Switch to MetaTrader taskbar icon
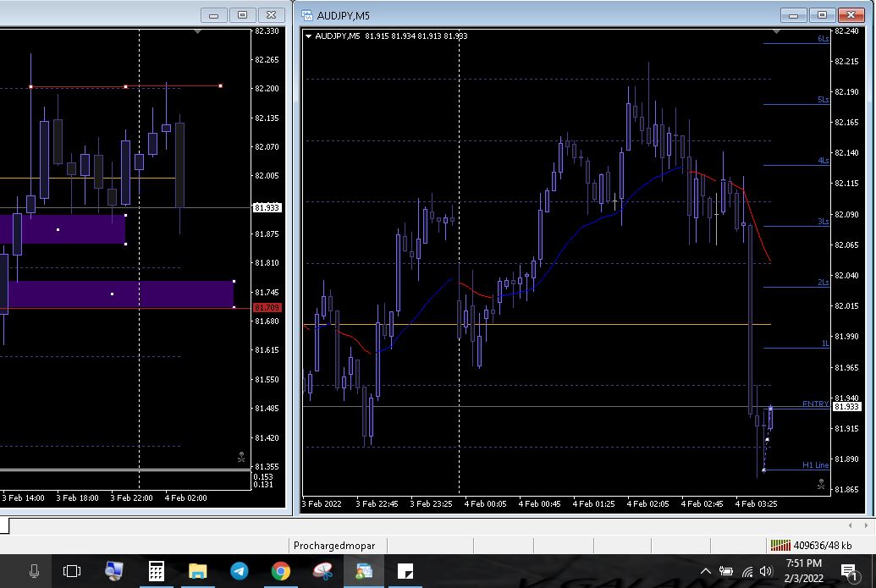This screenshot has width=876, height=588. (364, 571)
